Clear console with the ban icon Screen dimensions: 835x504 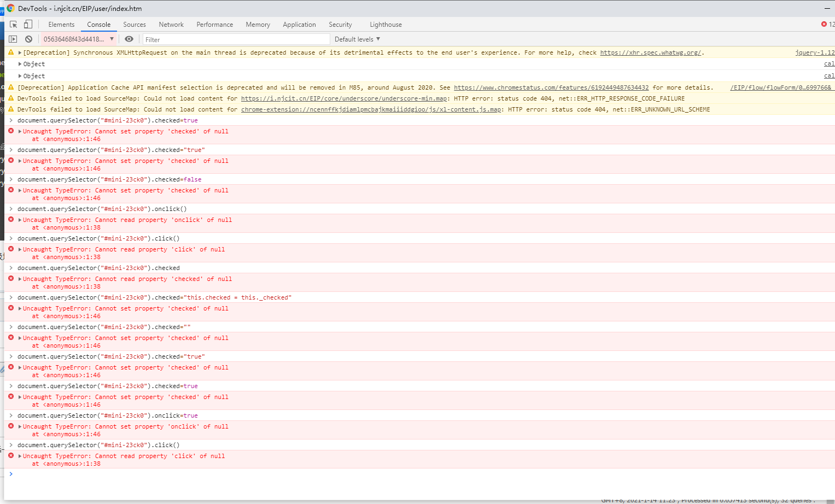pyautogui.click(x=28, y=39)
